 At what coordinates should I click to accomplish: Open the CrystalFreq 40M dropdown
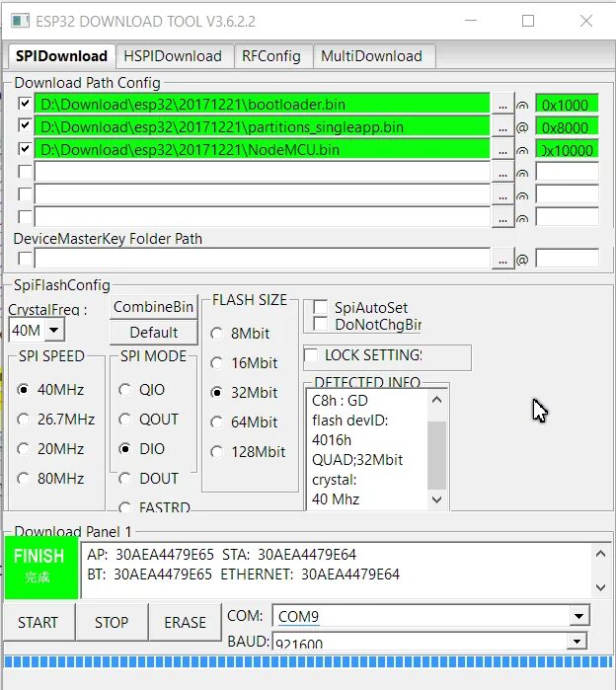click(x=53, y=330)
